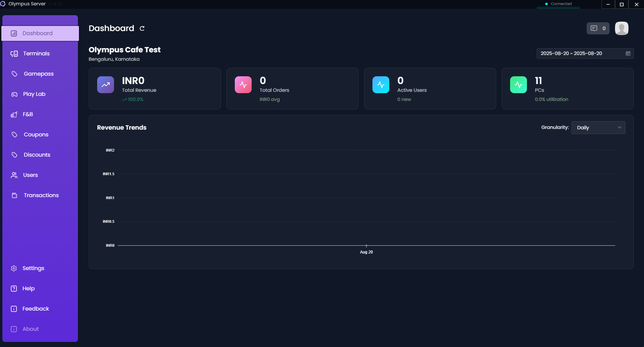Open the Coupons section
The height and width of the screenshot is (347, 644).
35,134
